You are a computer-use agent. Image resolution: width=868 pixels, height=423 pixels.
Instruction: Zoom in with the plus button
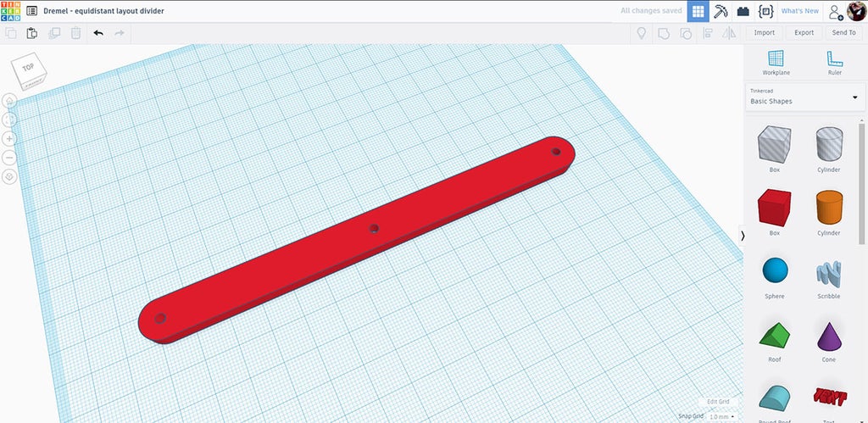[x=9, y=138]
